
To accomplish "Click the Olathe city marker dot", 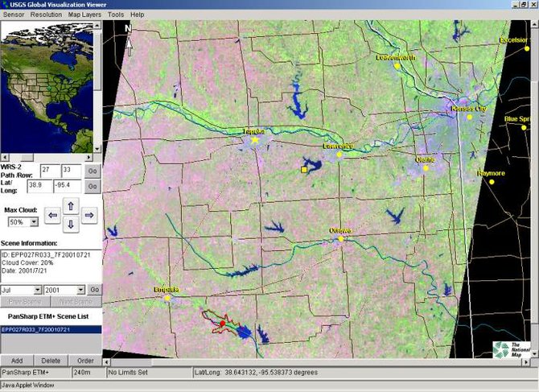I will click(x=426, y=168).
